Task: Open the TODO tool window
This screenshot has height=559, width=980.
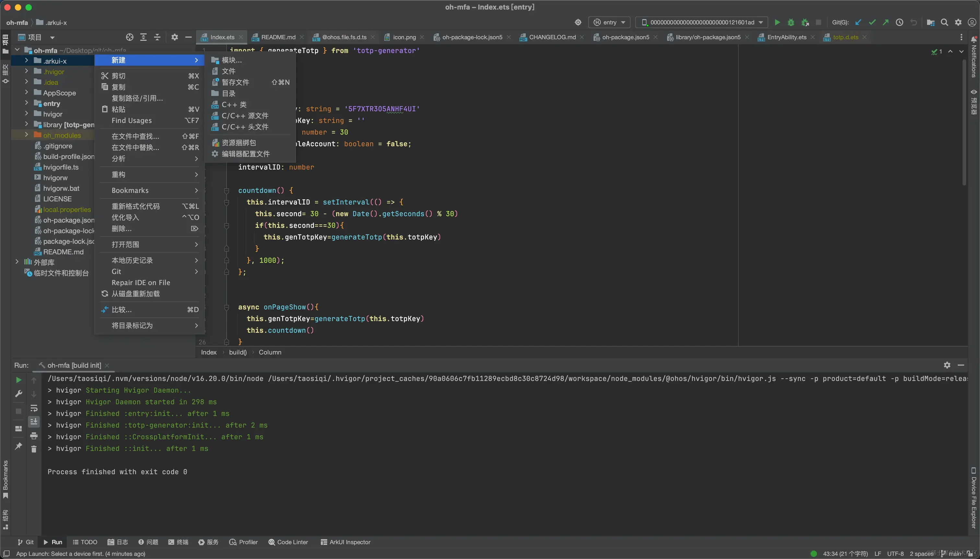Action: (85, 542)
